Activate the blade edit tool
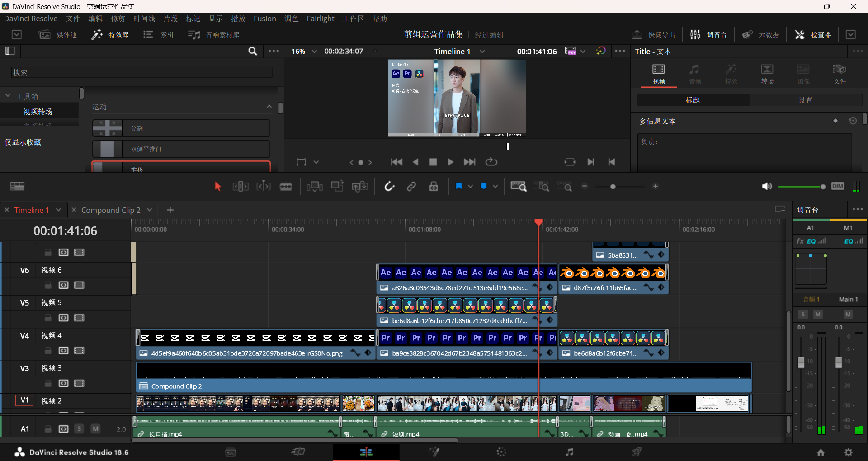Viewport: 868px width, 461px height. pyautogui.click(x=286, y=187)
